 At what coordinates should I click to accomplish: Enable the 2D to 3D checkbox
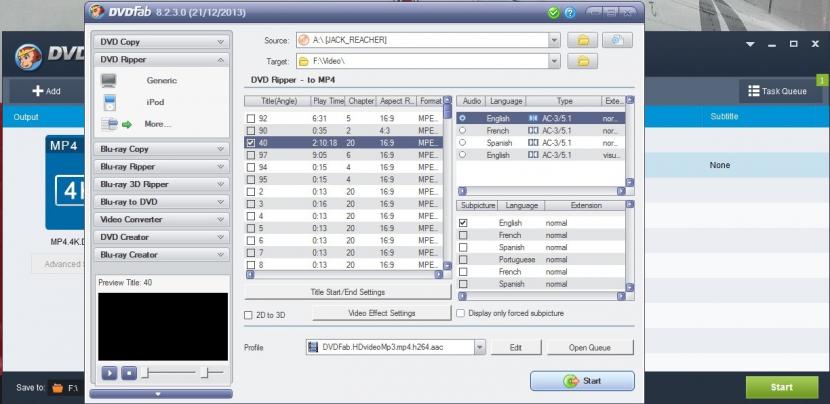[248, 315]
